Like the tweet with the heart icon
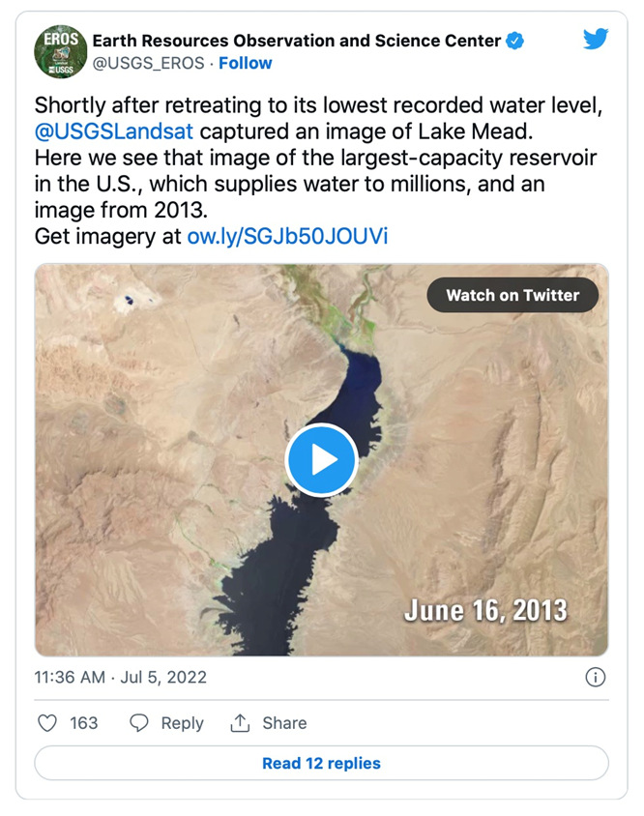The width and height of the screenshot is (644, 816). [x=47, y=723]
